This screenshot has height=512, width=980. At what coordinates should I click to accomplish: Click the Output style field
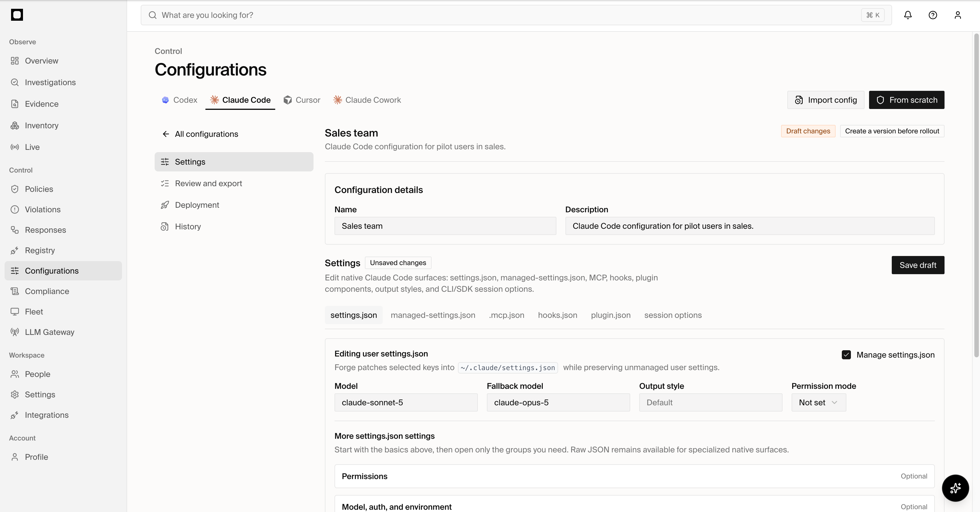[x=711, y=402]
